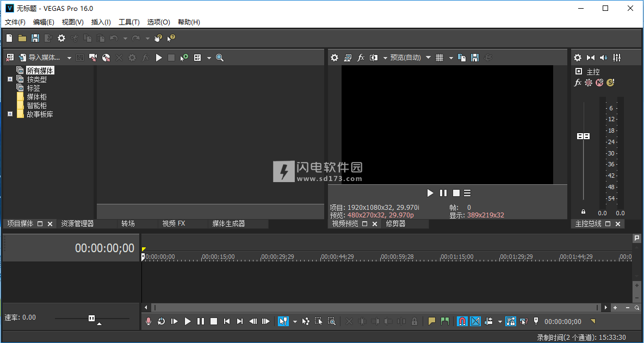Viewport: 644px width, 343px height.
Task: Open the preview quality dropdown
Action: [x=429, y=58]
